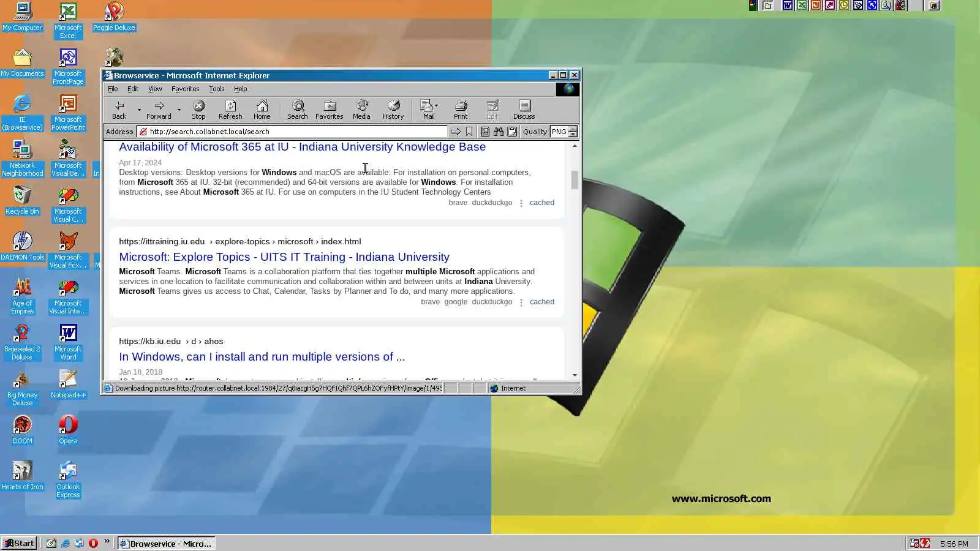980x551 pixels.
Task: Open the Microsoft Excel desktop shortcut
Action: 68,20
